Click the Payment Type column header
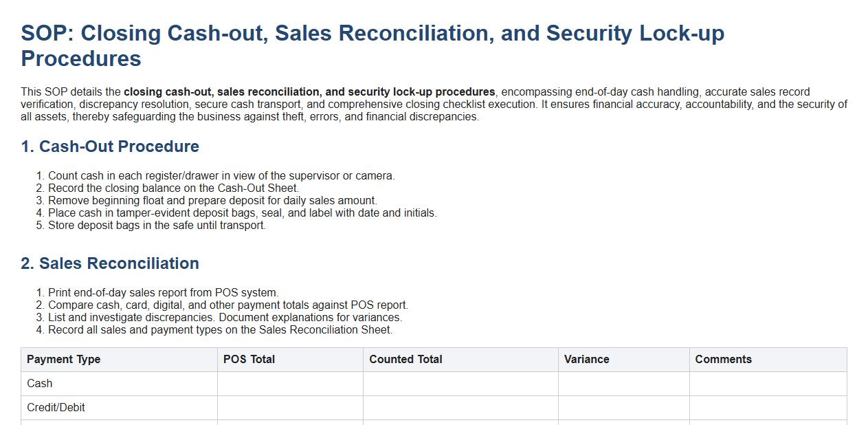Image resolution: width=868 pixels, height=425 pixels. coord(64,360)
